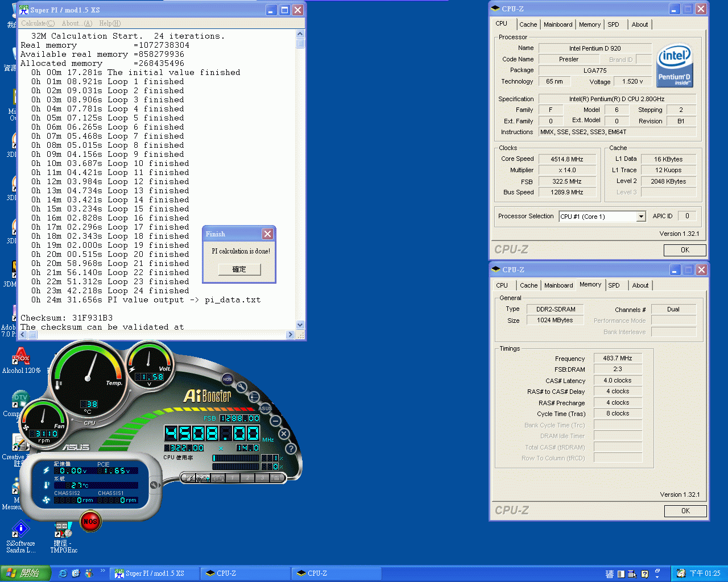728x582 pixels.
Task: Click the small NOS round icon in AI Booster
Action: pyautogui.click(x=227, y=379)
